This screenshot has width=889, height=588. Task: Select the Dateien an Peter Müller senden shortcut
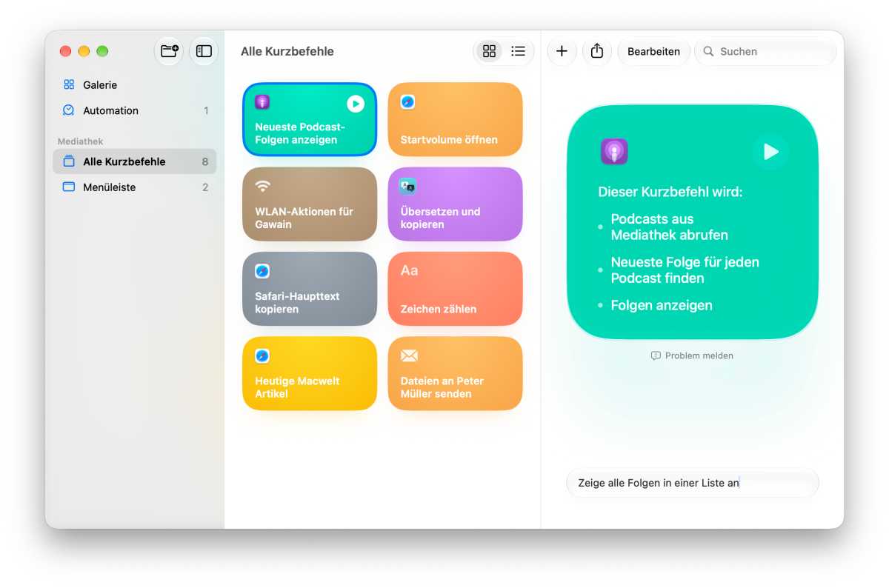point(455,373)
